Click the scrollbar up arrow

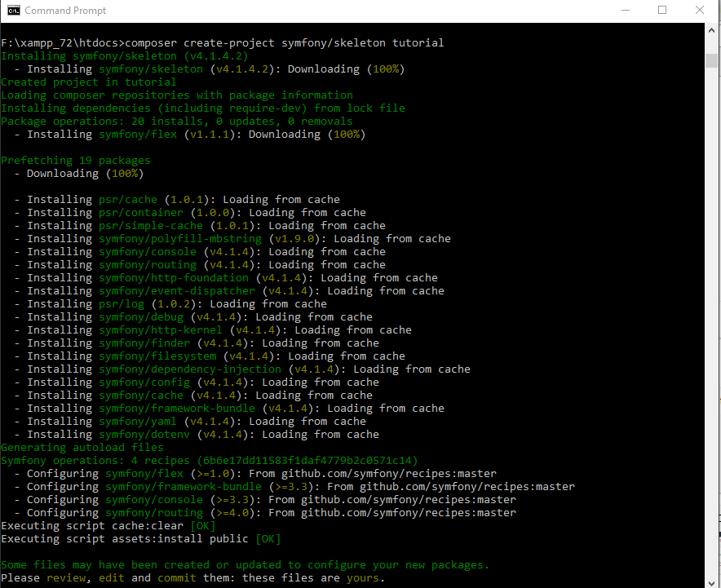pyautogui.click(x=712, y=30)
